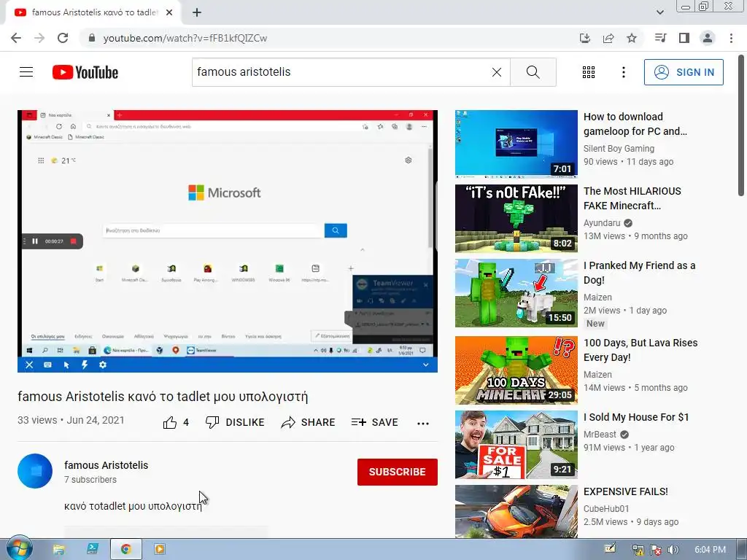Toggle the Chrome side panel icon

pyautogui.click(x=684, y=38)
